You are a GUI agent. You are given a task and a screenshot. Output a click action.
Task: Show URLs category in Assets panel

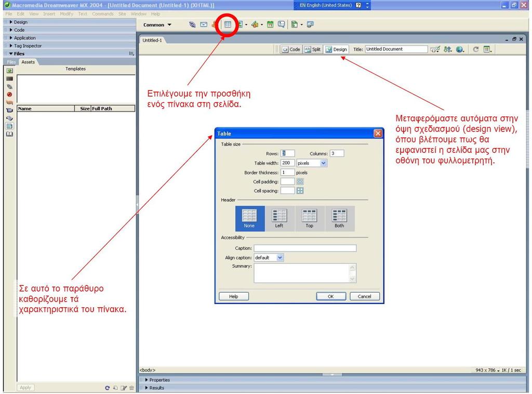(9, 86)
